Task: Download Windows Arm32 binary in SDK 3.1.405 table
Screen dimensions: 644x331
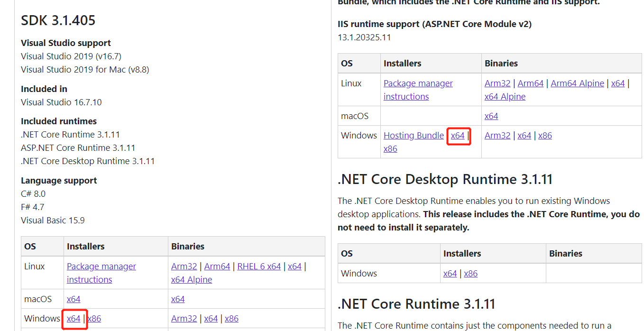Action: [184, 318]
